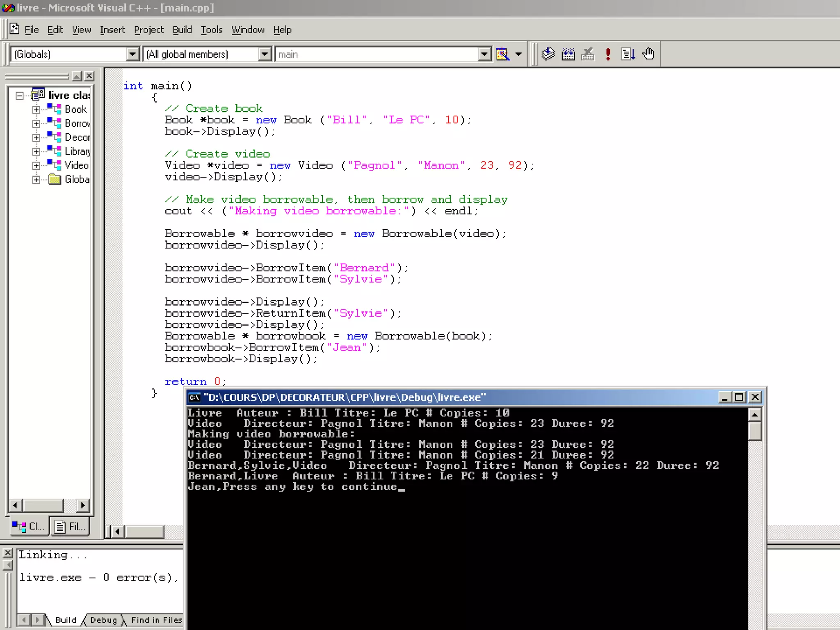This screenshot has width=840, height=630.
Task: Expand the Book class node
Action: tap(36, 110)
